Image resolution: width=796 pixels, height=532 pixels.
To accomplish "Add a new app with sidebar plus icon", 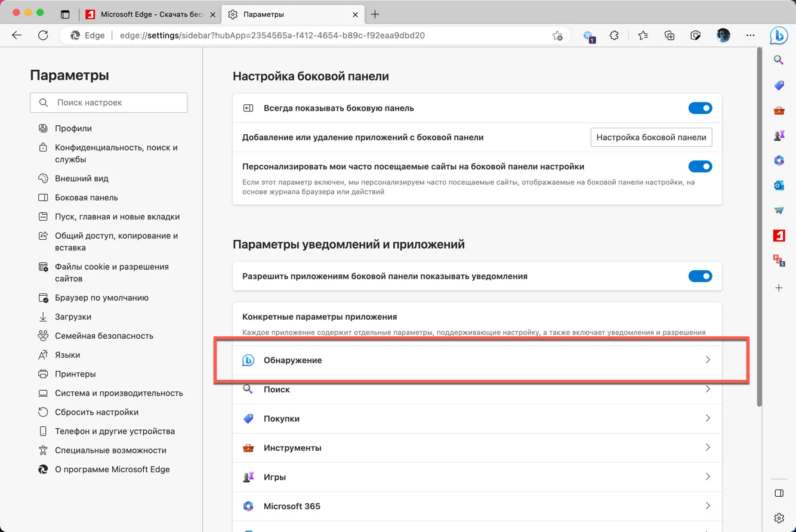I will [x=779, y=288].
